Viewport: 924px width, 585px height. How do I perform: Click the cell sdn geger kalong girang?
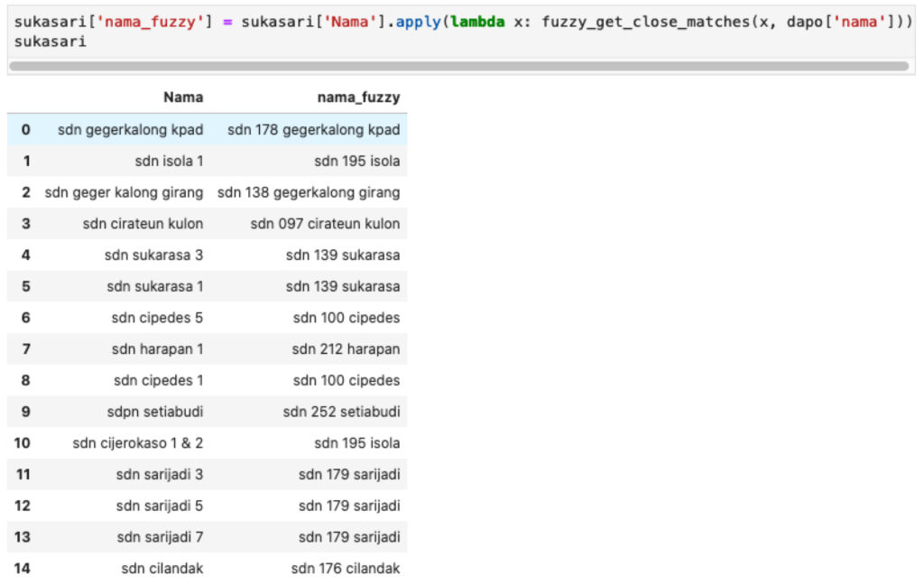124,191
